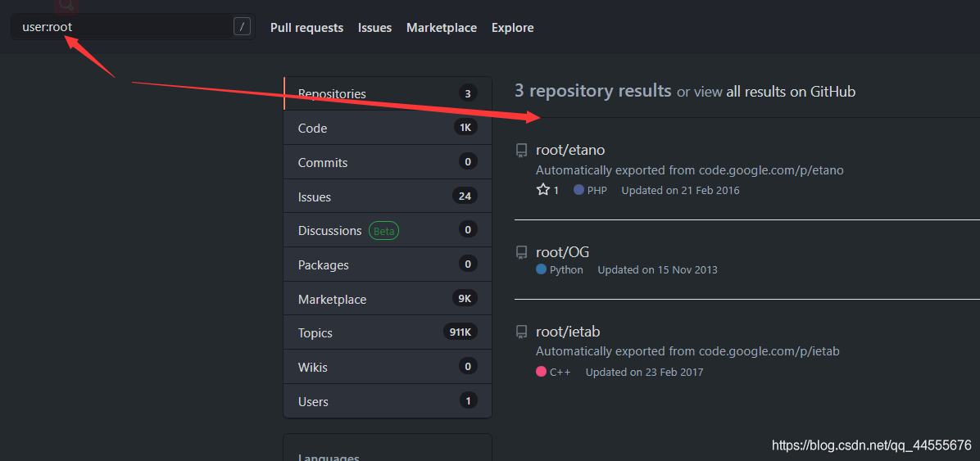Open Pull requests in the top navigation
The height and width of the screenshot is (461, 980).
pos(307,28)
